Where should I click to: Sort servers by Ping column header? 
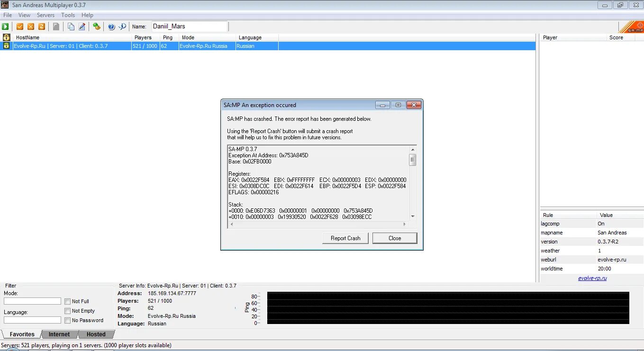pos(170,37)
